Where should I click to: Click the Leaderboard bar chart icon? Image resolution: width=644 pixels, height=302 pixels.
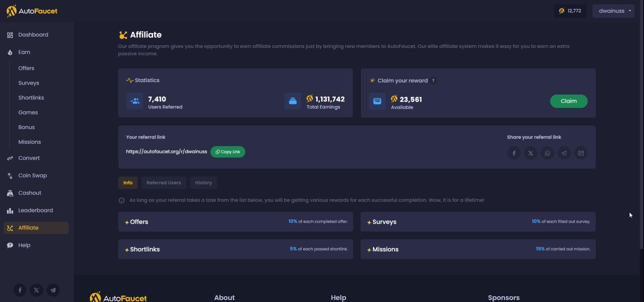click(10, 211)
